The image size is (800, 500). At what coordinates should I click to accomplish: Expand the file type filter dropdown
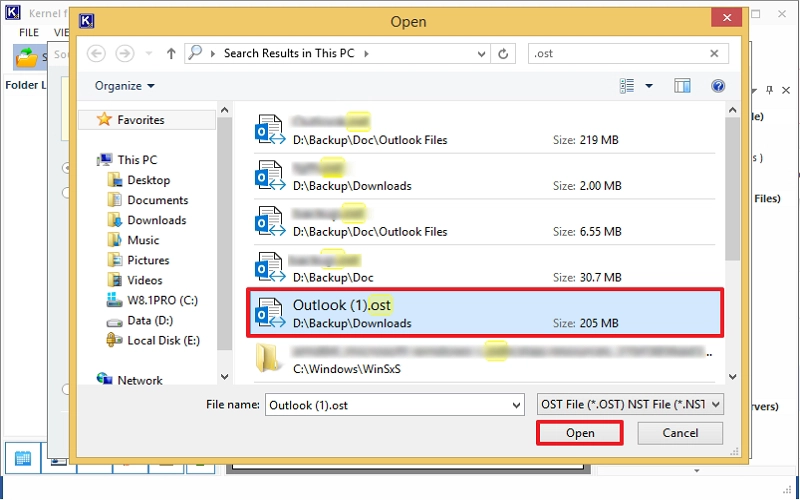click(716, 405)
